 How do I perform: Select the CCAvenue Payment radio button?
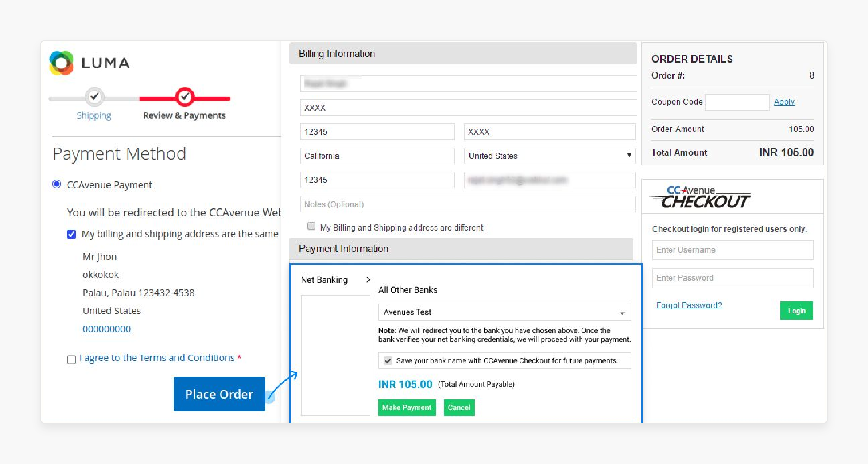[57, 184]
